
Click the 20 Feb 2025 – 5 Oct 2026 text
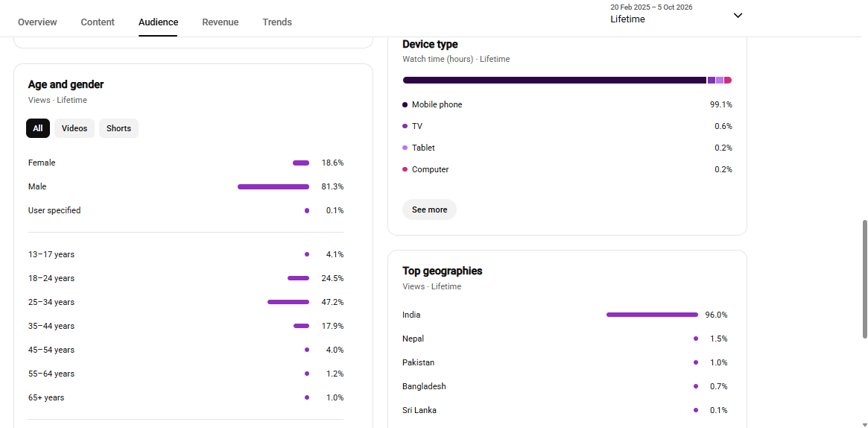[651, 7]
